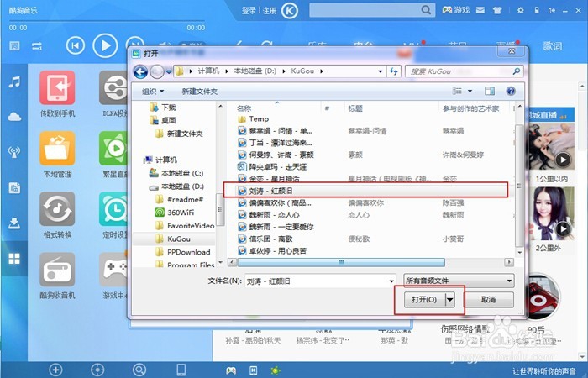Viewport: 588px width, 378px height.
Task: Click the file list vertical scrollbar
Action: (x=519, y=186)
